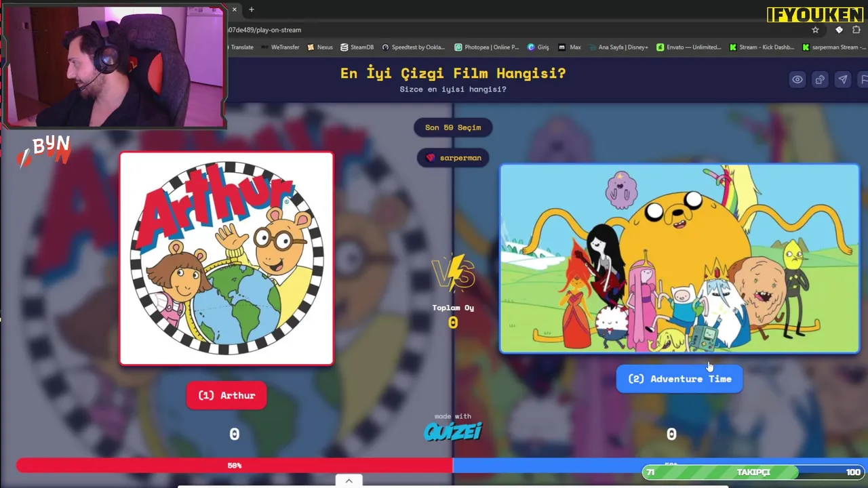Open the SteamDB bookmark
Image resolution: width=868 pixels, height=488 pixels.
(x=357, y=47)
